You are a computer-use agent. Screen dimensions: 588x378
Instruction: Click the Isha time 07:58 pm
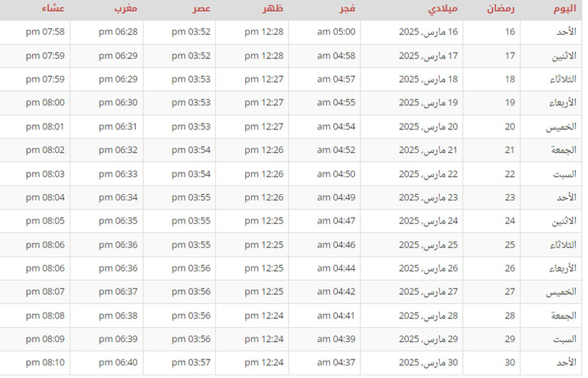(x=46, y=32)
